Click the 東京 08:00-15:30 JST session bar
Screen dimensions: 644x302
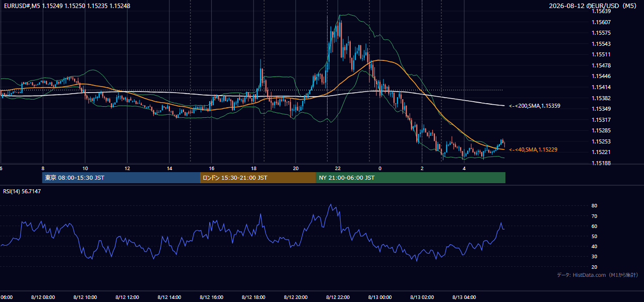click(121, 178)
